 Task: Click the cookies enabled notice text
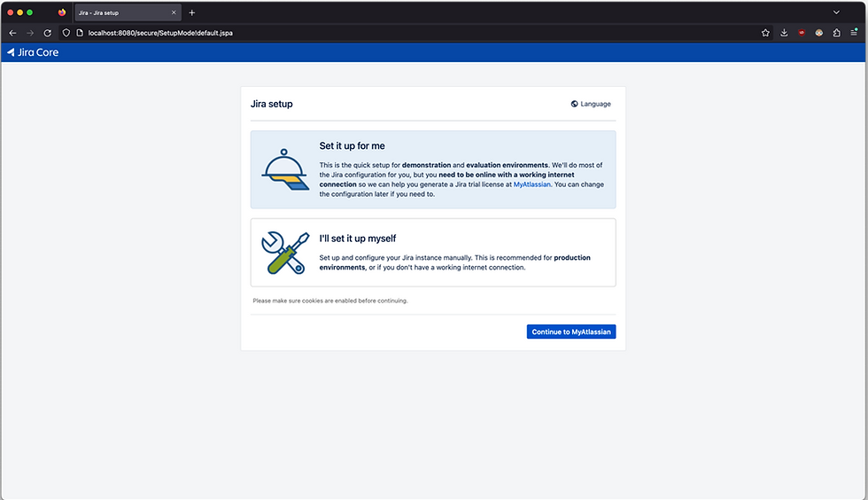pos(329,301)
